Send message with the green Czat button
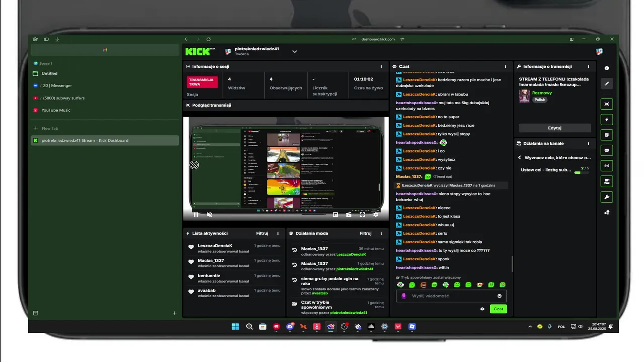This screenshot has width=644, height=362. pos(498,309)
